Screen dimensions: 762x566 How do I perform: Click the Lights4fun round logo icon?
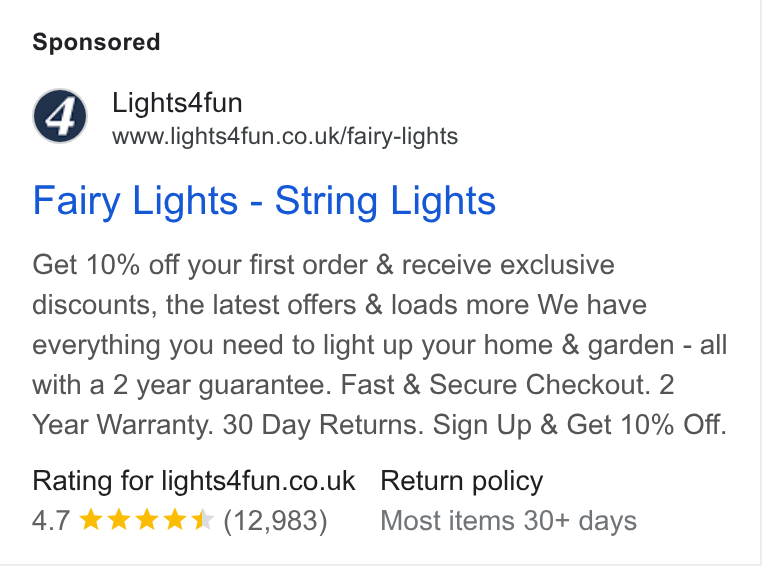click(x=60, y=116)
